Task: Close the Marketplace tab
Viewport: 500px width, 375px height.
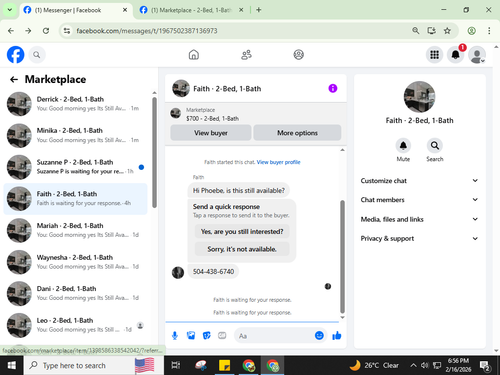Action: coord(241,10)
